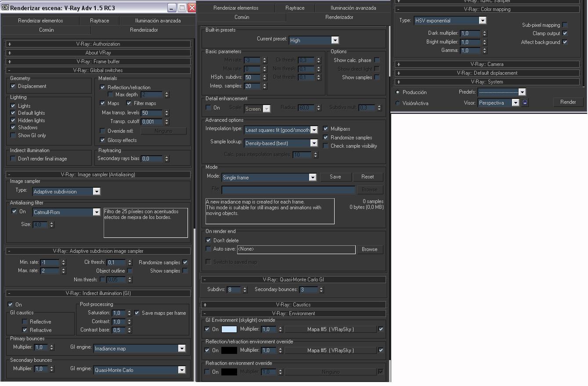Click Save button in Mode section
Image resolution: width=588 pixels, height=386 pixels.
tap(335, 177)
